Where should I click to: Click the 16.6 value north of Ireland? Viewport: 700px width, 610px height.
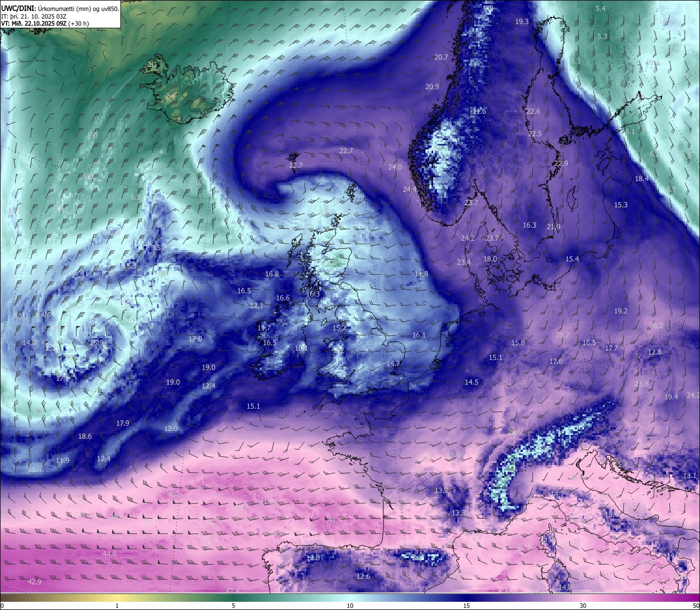283,298
